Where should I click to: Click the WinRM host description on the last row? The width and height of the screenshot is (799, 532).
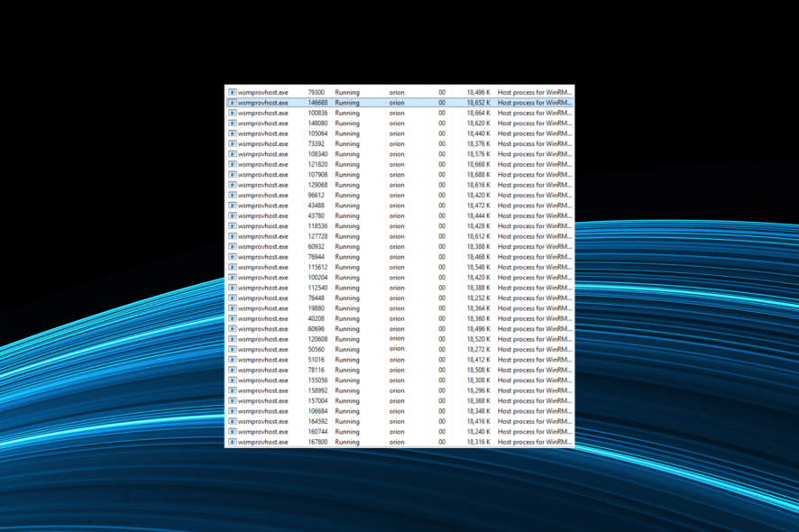click(x=532, y=441)
